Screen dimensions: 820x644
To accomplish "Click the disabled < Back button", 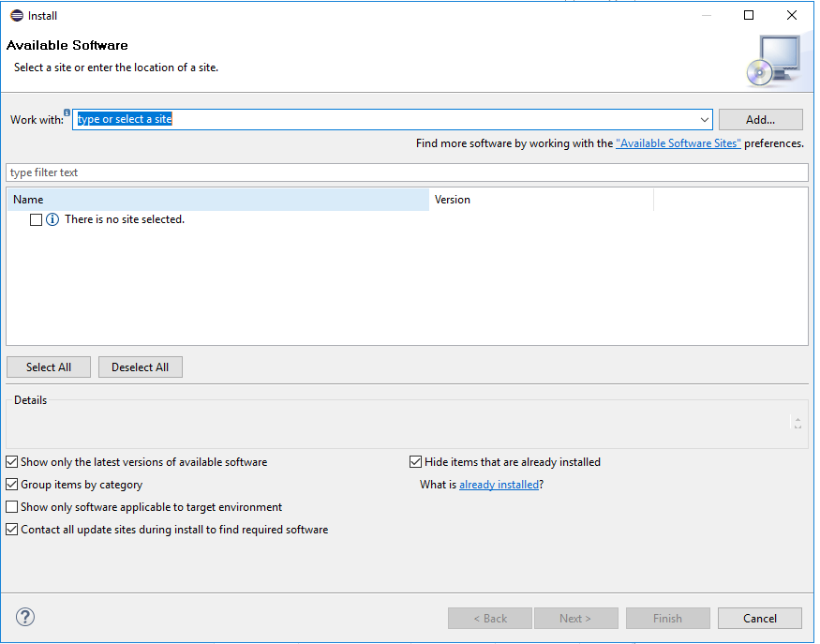I will click(490, 619).
